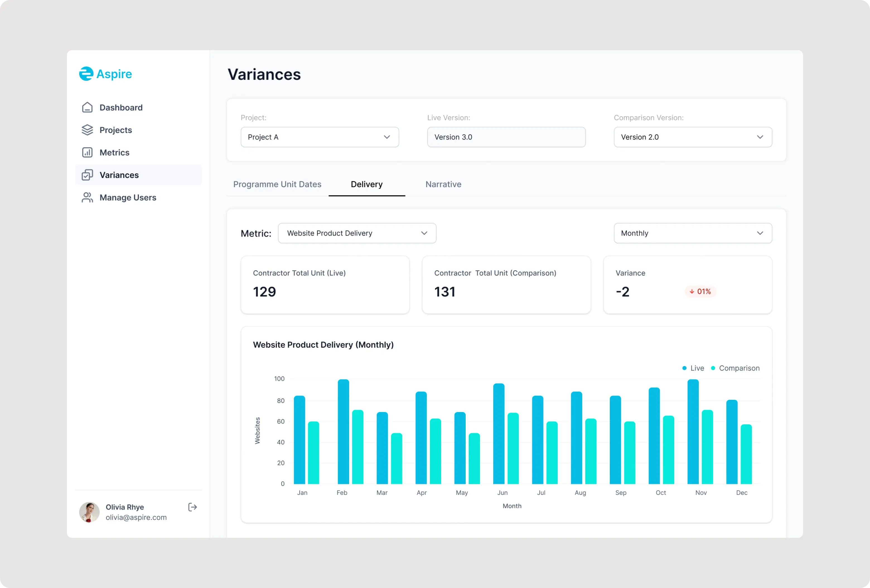This screenshot has height=588, width=870.
Task: Click the logout arrow icon
Action: coord(192,507)
